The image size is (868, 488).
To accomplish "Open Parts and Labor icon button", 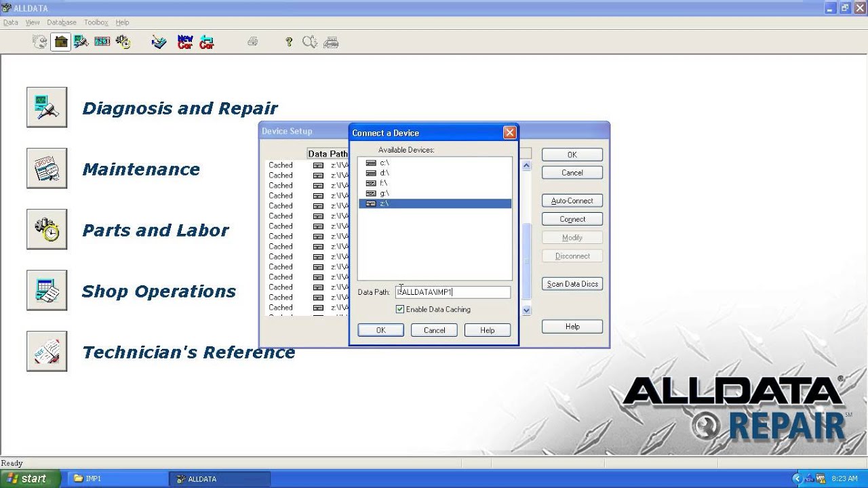I will [47, 229].
